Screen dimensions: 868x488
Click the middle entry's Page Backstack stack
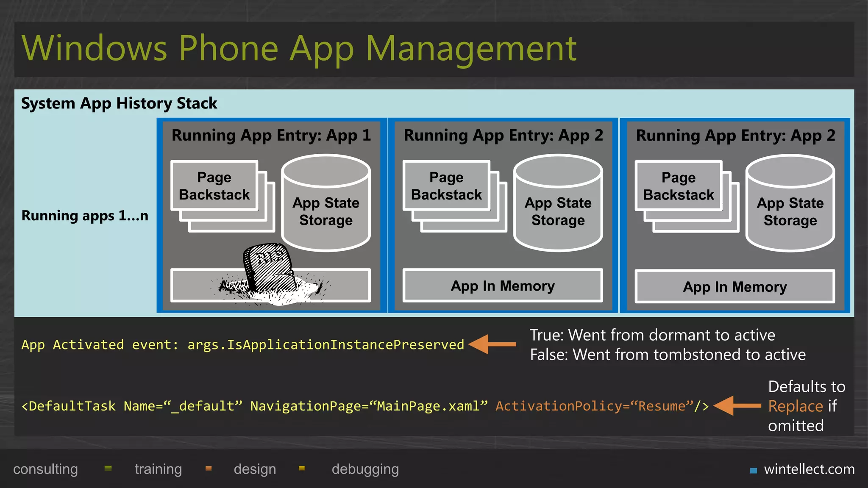[x=447, y=186]
